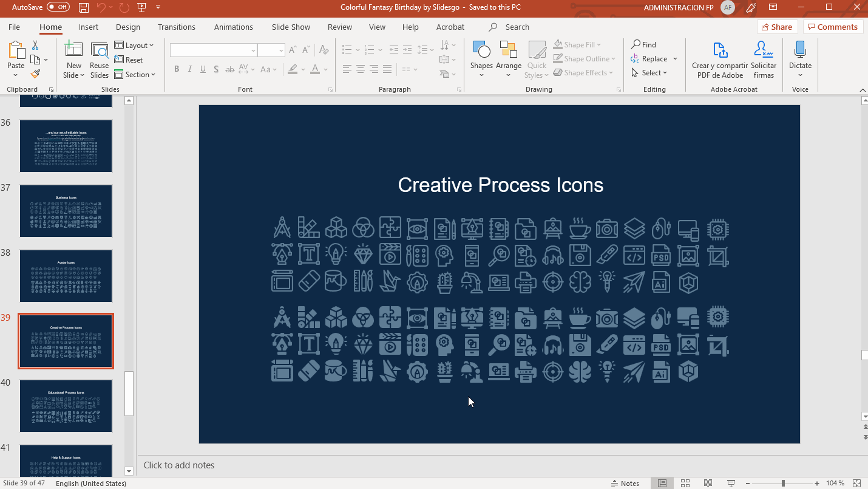Viewport: 868px width, 489px height.
Task: Open the Select dropdown in Editing
Action: [x=649, y=73]
